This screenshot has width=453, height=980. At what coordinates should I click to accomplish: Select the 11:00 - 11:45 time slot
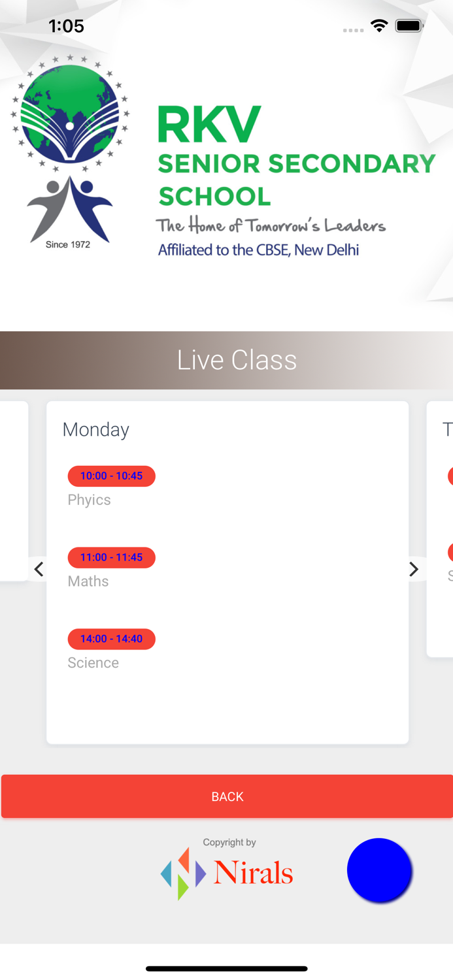click(112, 557)
